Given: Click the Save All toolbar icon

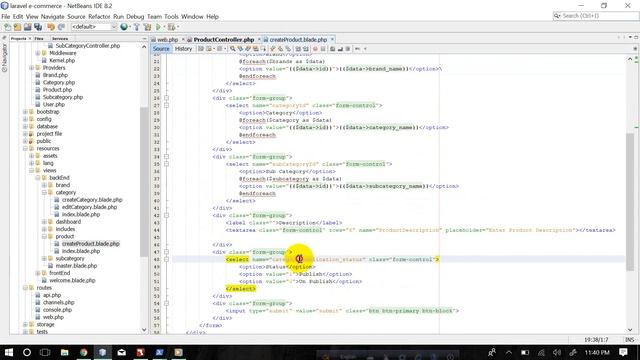Looking at the screenshot, I should 38,27.
